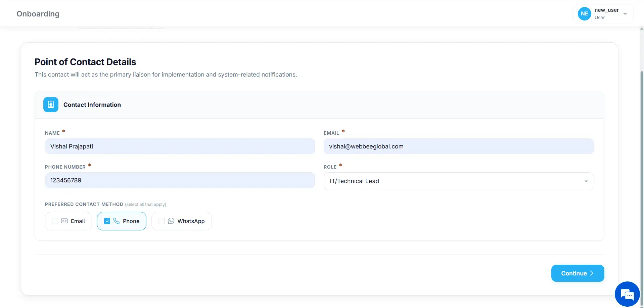Click the Point of Contact Details heading

click(x=85, y=62)
